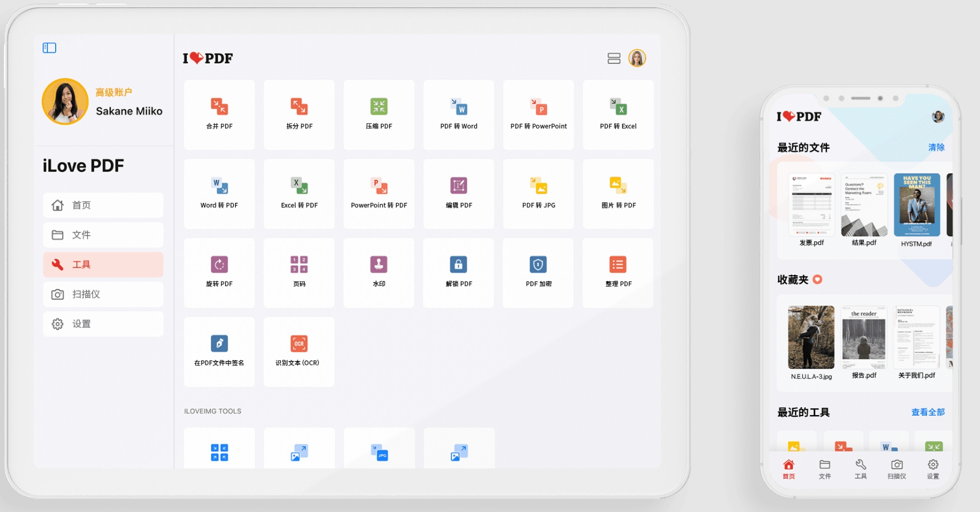Select the 拆分 PDF split tool
This screenshot has width=980, height=512.
[x=299, y=114]
